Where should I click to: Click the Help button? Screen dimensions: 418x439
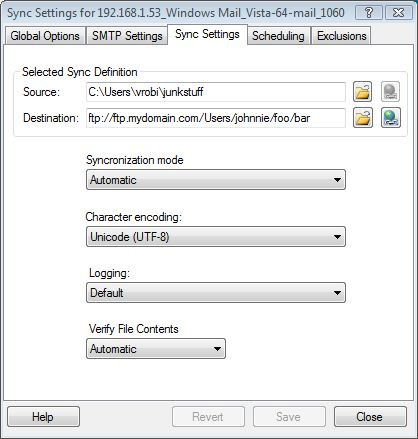pyautogui.click(x=43, y=417)
